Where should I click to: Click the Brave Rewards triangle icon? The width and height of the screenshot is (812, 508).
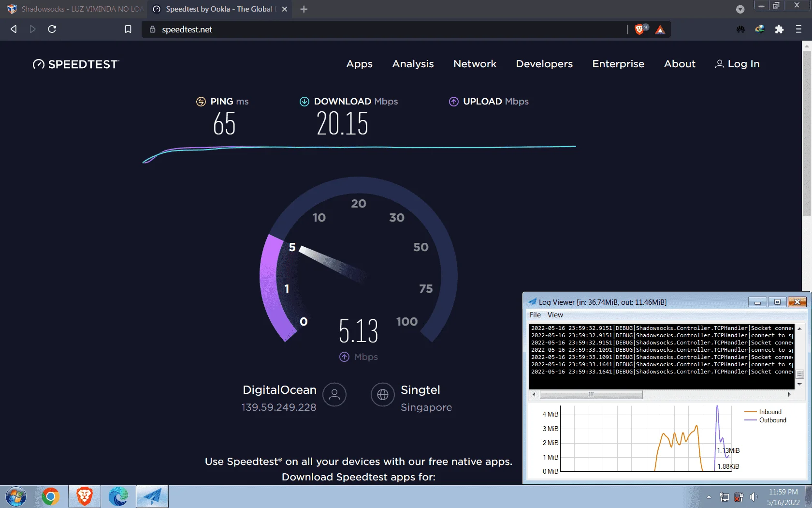point(660,30)
